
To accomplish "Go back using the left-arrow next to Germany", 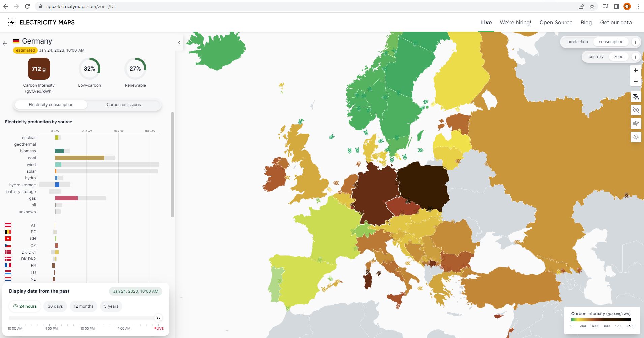I will [5, 43].
